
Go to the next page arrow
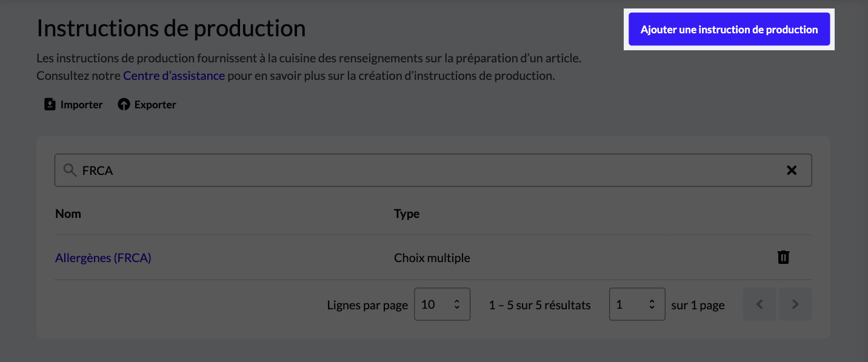pos(795,304)
